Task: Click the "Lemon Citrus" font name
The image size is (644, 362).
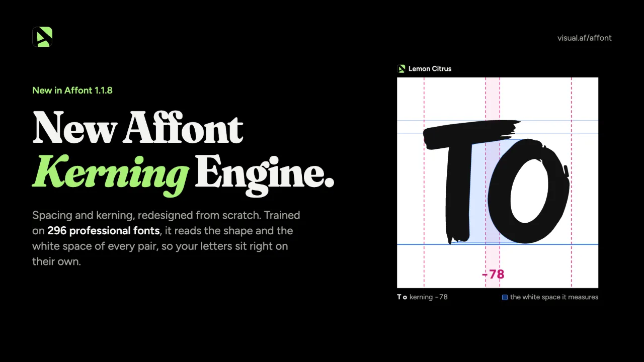Action: point(430,69)
